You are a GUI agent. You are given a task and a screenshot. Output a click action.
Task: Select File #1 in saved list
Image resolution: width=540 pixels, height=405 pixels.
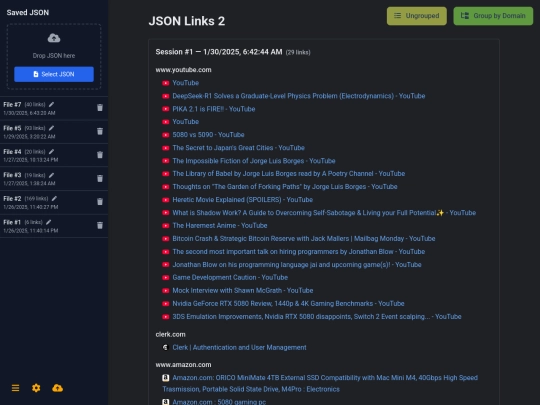[54, 226]
